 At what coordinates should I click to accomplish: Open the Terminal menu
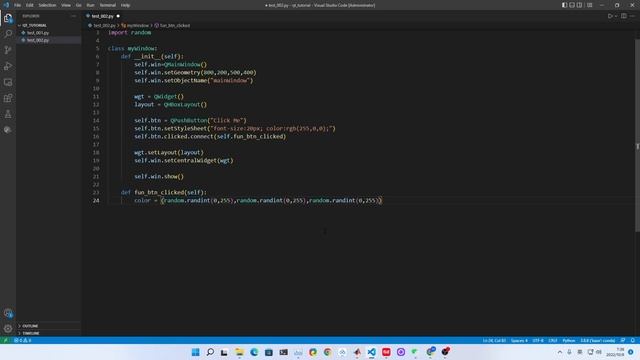click(x=108, y=5)
